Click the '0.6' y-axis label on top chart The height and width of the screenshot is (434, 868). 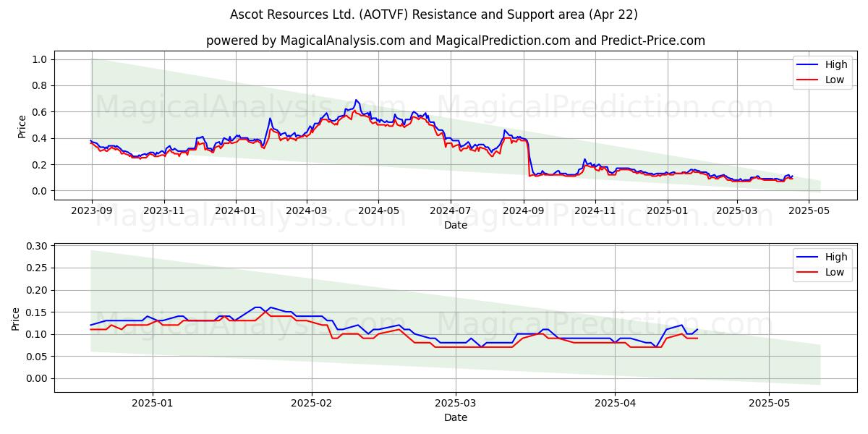(40, 112)
